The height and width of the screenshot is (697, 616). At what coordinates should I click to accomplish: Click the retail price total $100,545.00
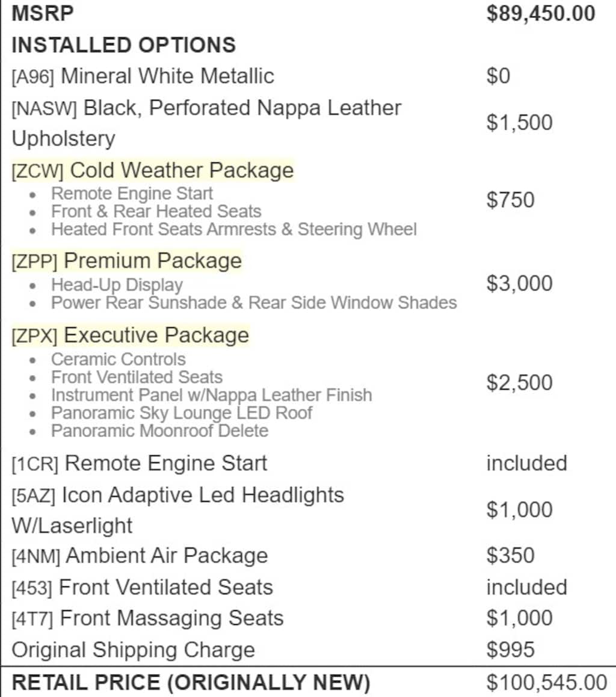pos(546,683)
